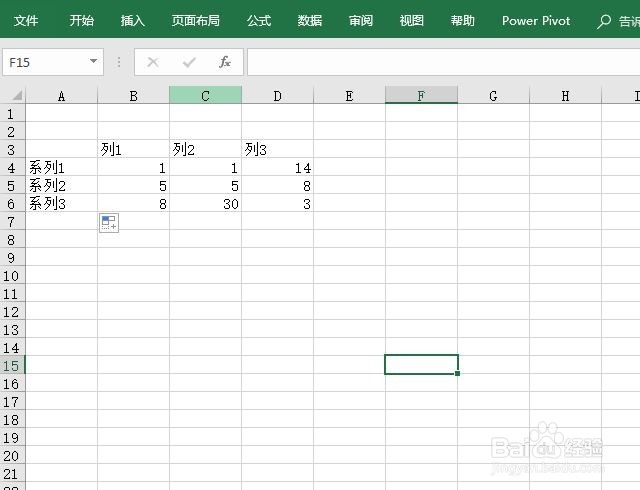Click the Cancel X icon in formula bar
This screenshot has height=490, width=640.
coord(153,62)
